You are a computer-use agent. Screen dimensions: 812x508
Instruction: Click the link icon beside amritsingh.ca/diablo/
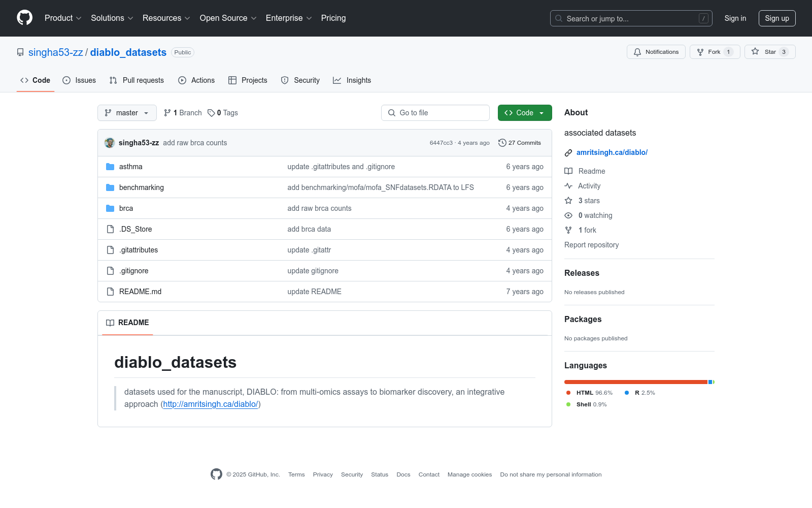568,153
